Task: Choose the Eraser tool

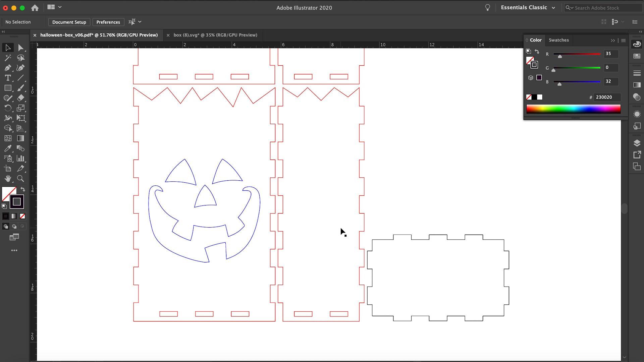Action: click(20, 98)
